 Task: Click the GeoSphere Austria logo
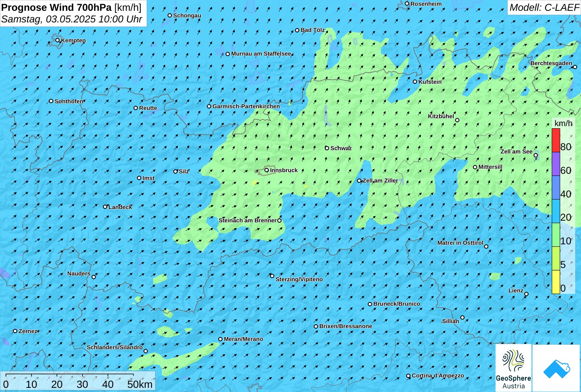click(513, 368)
